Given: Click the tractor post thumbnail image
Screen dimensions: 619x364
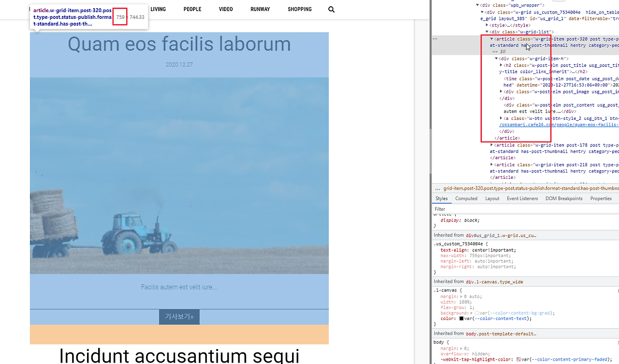Looking at the screenshot, I should (x=179, y=175).
